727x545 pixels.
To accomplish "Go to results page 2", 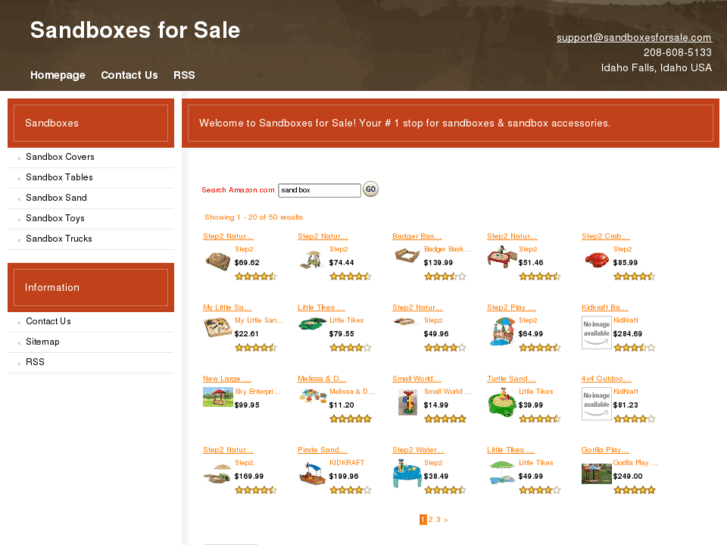I will coord(431,519).
